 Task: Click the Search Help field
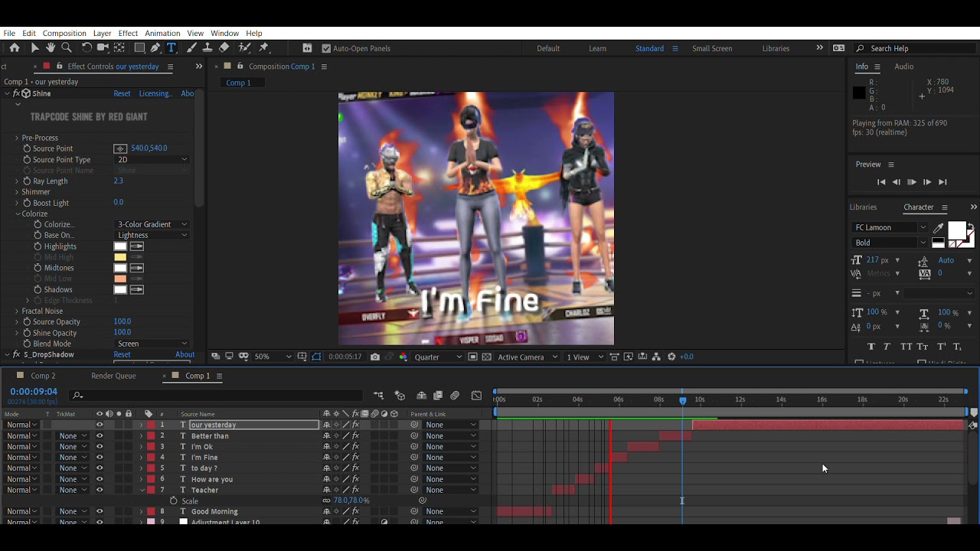[x=915, y=48]
